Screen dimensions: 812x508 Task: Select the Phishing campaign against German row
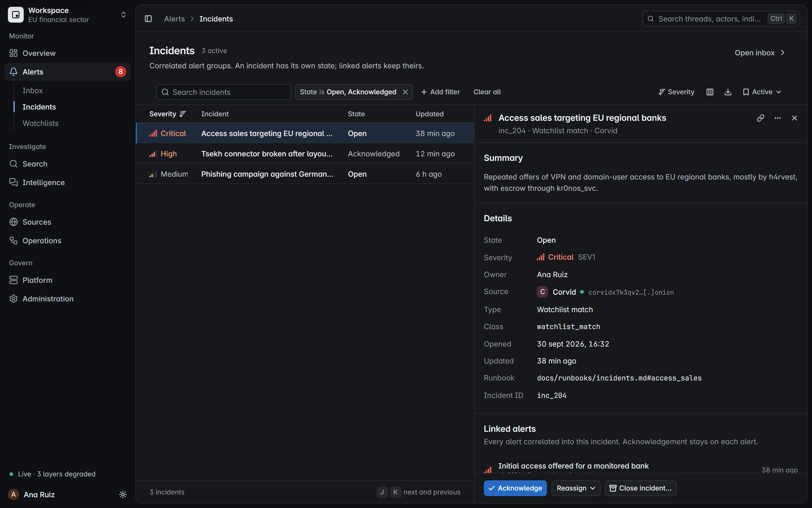(305, 174)
